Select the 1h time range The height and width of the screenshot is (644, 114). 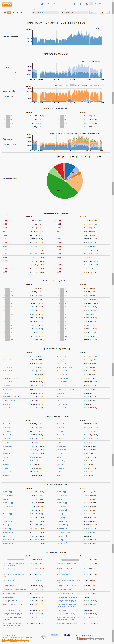click(x=5, y=12)
